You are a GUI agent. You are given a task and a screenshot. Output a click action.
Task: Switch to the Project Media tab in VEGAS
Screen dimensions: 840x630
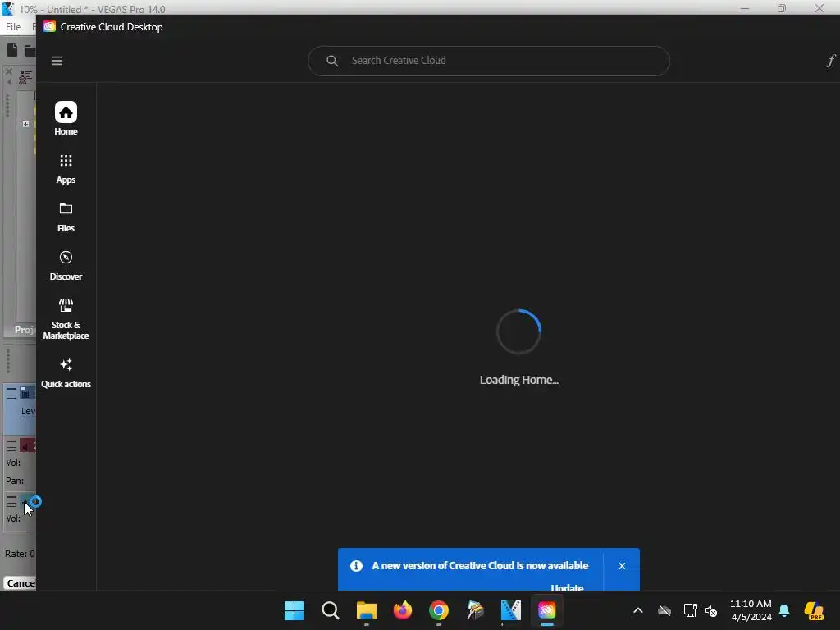[x=25, y=330]
